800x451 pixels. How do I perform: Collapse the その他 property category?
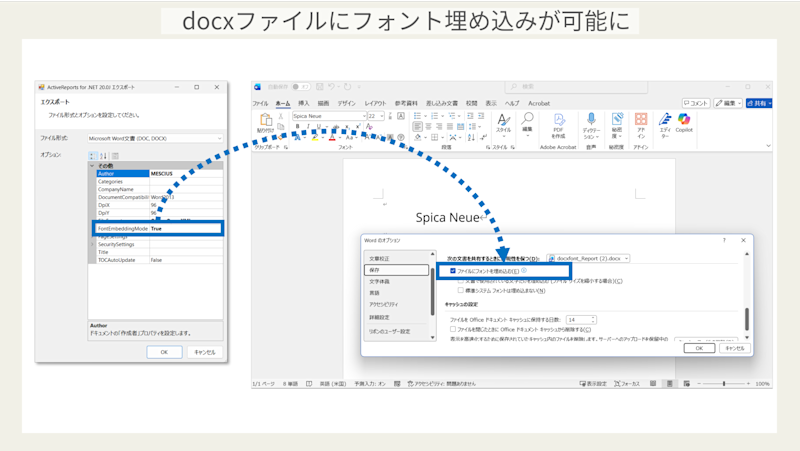92,166
